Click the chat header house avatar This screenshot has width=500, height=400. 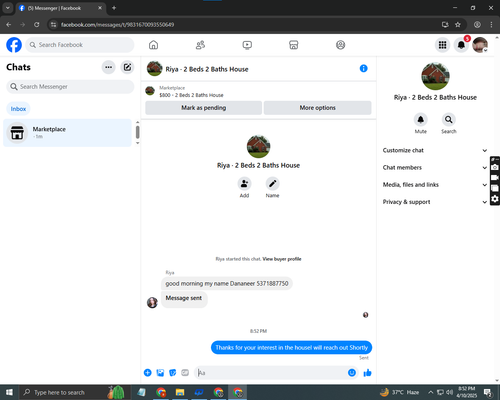[x=154, y=68]
